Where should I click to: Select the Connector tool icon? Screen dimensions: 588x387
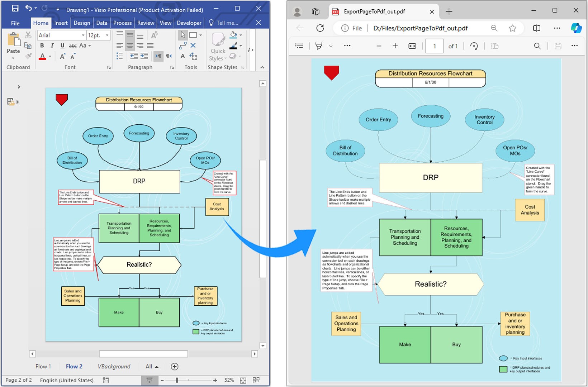tap(183, 46)
